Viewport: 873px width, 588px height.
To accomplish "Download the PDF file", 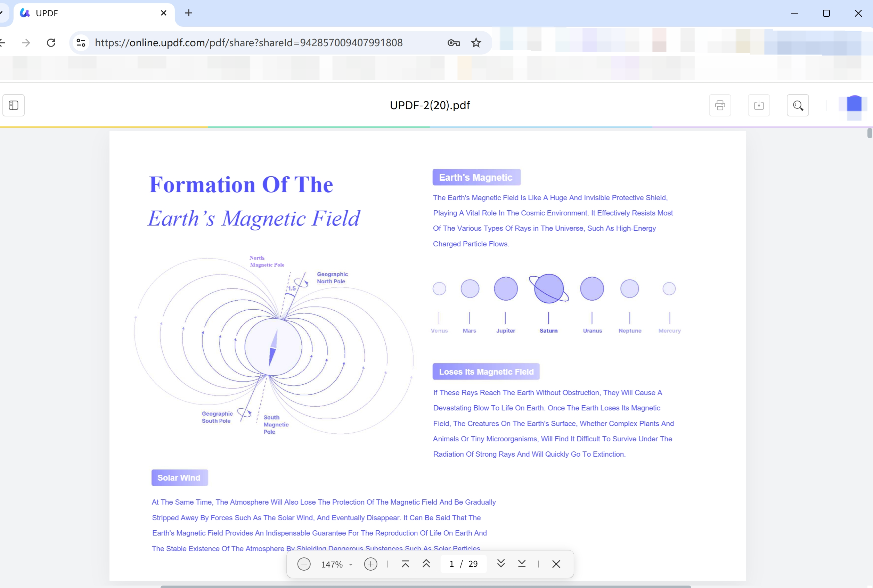I will click(759, 105).
